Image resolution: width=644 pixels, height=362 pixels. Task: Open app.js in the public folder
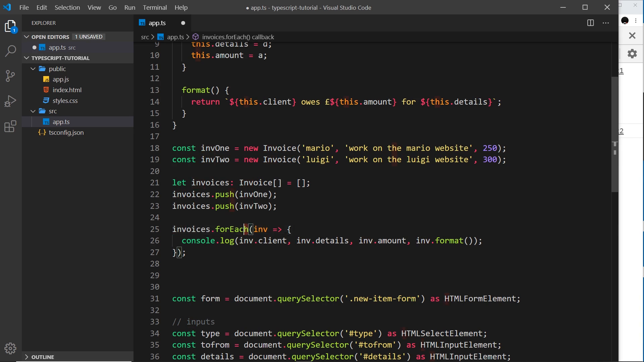coord(61,79)
